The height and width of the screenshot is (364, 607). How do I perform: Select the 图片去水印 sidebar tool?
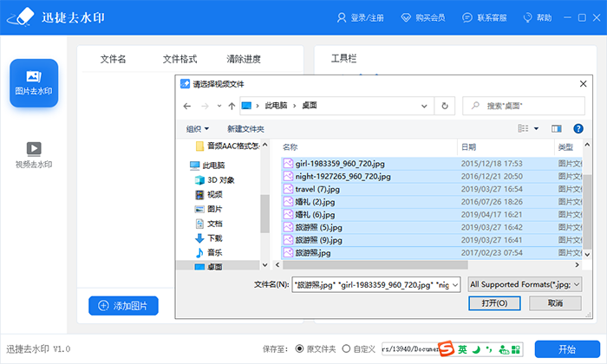[x=34, y=83]
